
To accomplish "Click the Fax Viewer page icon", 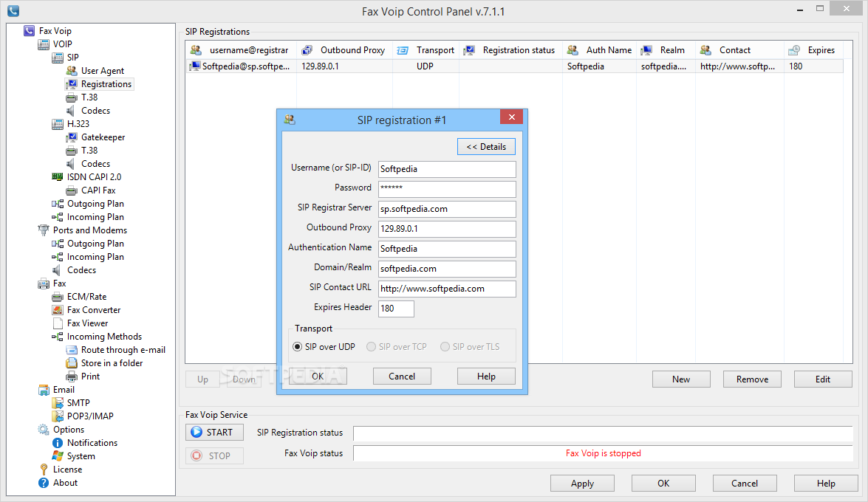I will (x=57, y=323).
